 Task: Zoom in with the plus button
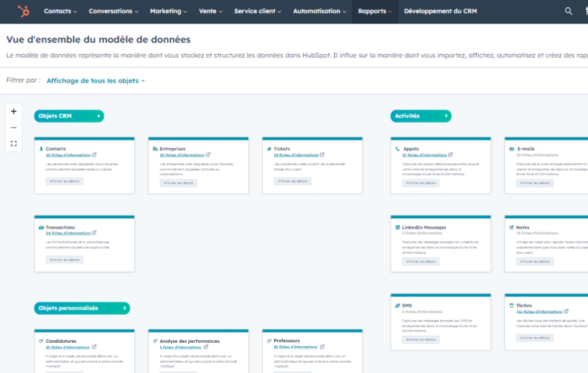(14, 111)
